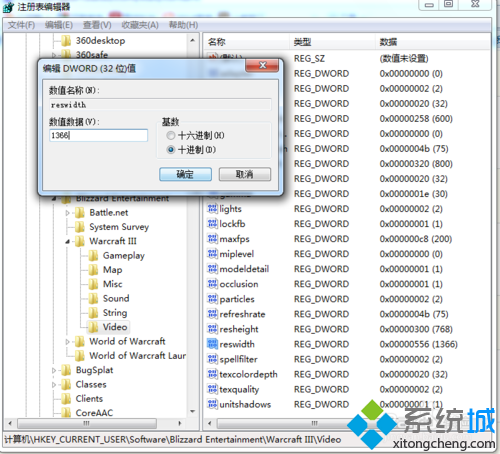500x454 pixels.
Task: Expand the Classes tree node
Action: [54, 385]
